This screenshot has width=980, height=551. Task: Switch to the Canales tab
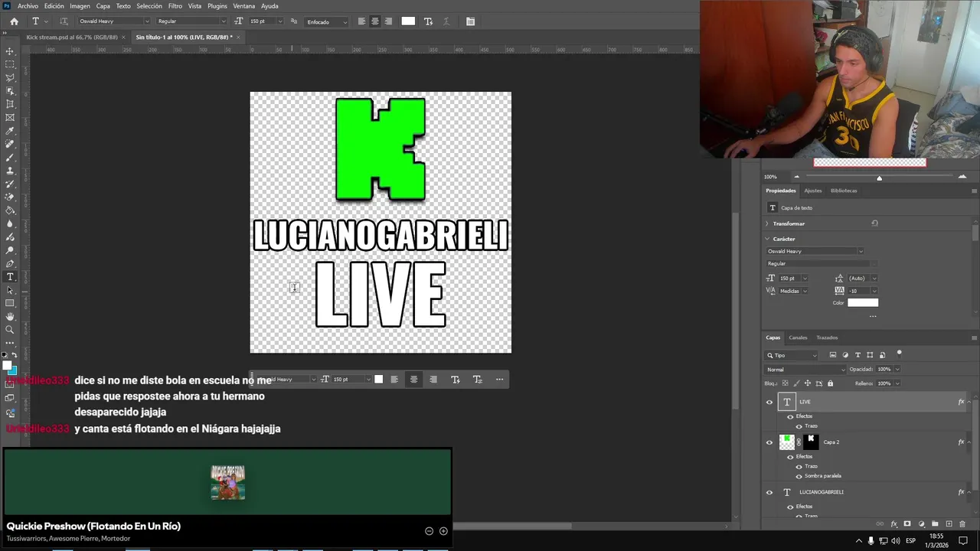pyautogui.click(x=798, y=337)
